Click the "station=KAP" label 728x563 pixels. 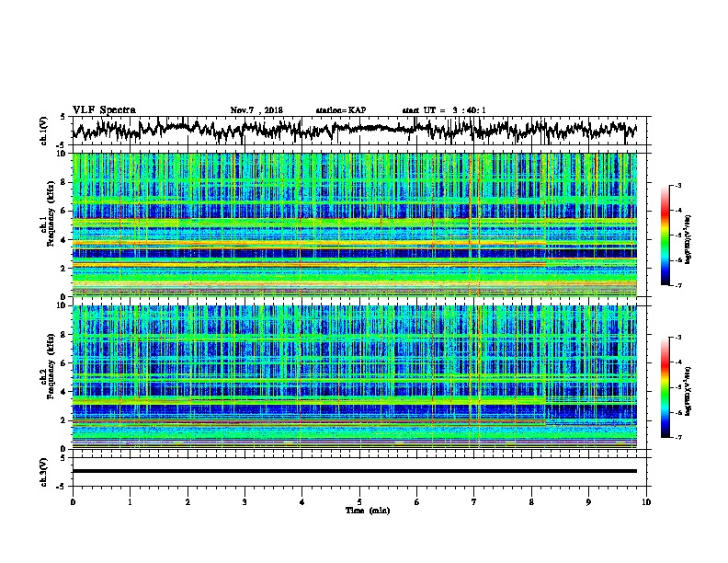tap(340, 110)
